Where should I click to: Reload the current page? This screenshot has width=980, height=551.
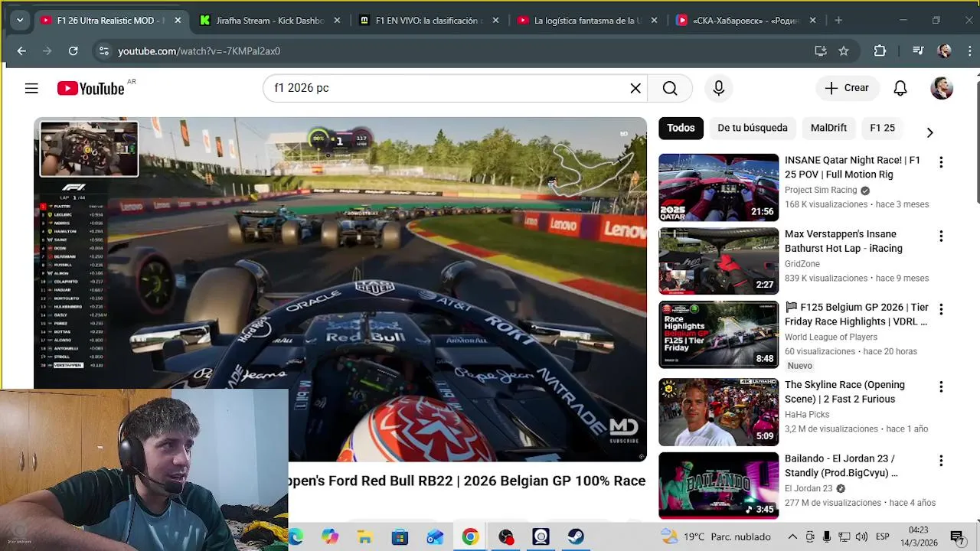click(73, 51)
